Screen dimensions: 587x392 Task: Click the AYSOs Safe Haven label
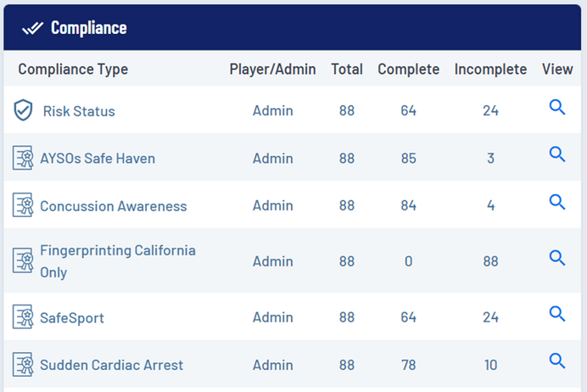tap(98, 159)
